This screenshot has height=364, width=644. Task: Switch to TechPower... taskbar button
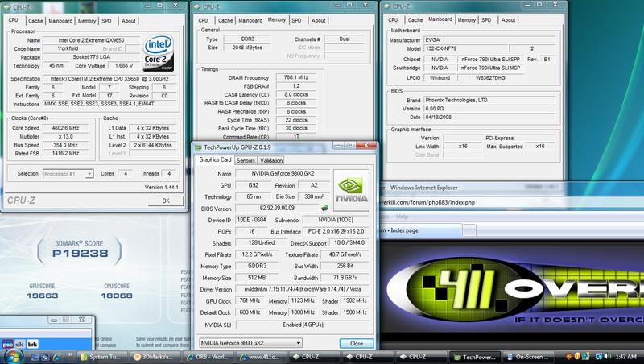point(474,357)
